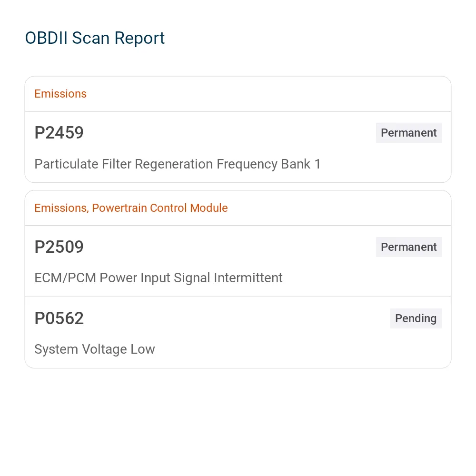
Task: Click the word Report in page title
Action: pos(139,38)
